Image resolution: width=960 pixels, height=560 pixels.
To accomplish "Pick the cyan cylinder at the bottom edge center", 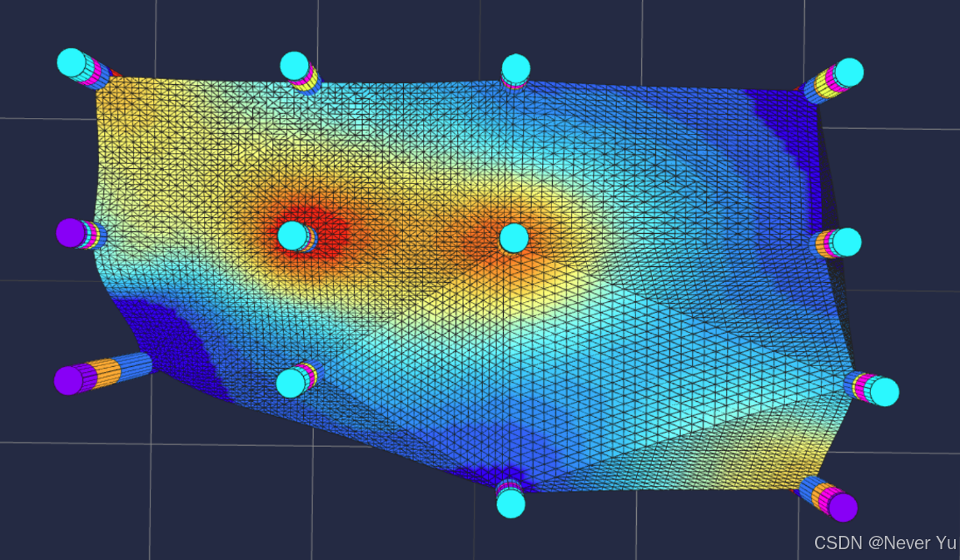I will click(510, 498).
